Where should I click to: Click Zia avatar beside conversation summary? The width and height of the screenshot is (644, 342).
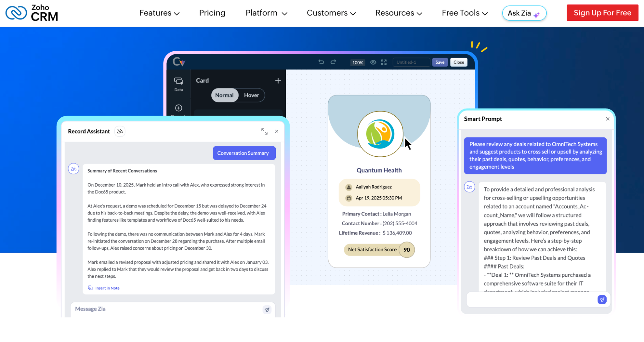pyautogui.click(x=73, y=169)
